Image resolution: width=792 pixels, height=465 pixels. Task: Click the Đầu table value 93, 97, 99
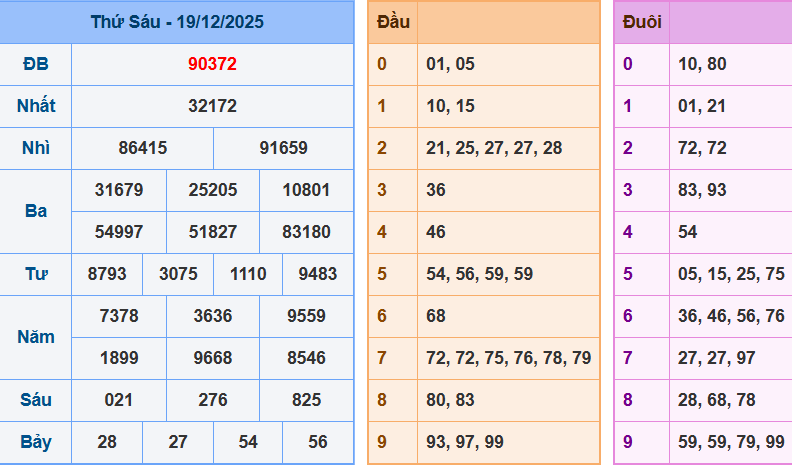click(465, 442)
